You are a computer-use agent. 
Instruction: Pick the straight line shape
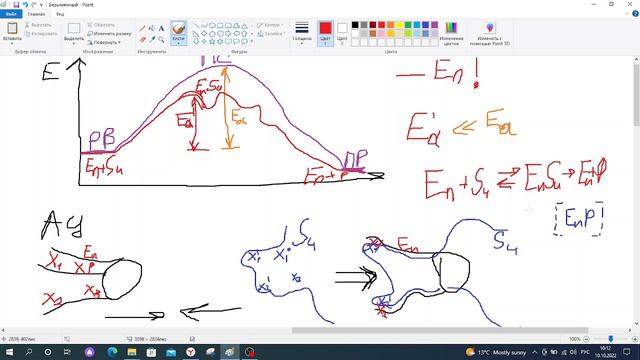196,25
